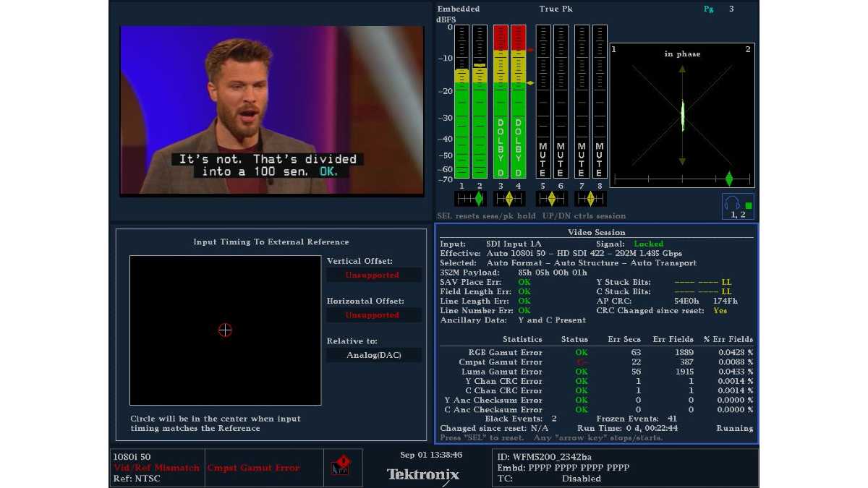Click the red peak marker beside channel 4
The width and height of the screenshot is (868, 488).
pos(530,51)
